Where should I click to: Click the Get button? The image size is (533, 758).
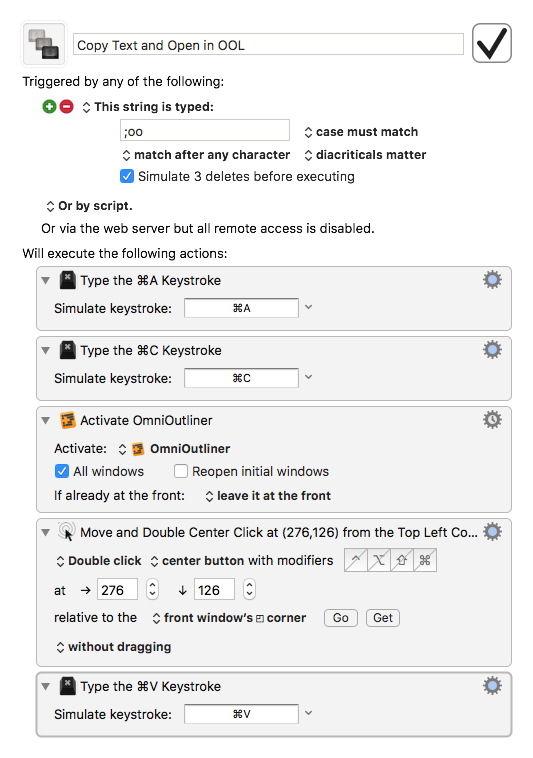pos(383,618)
